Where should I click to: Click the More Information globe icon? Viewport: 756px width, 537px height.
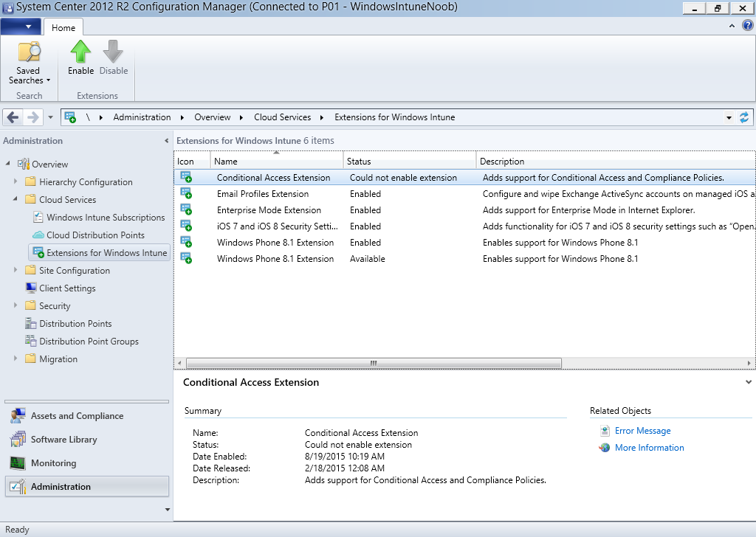pyautogui.click(x=604, y=448)
